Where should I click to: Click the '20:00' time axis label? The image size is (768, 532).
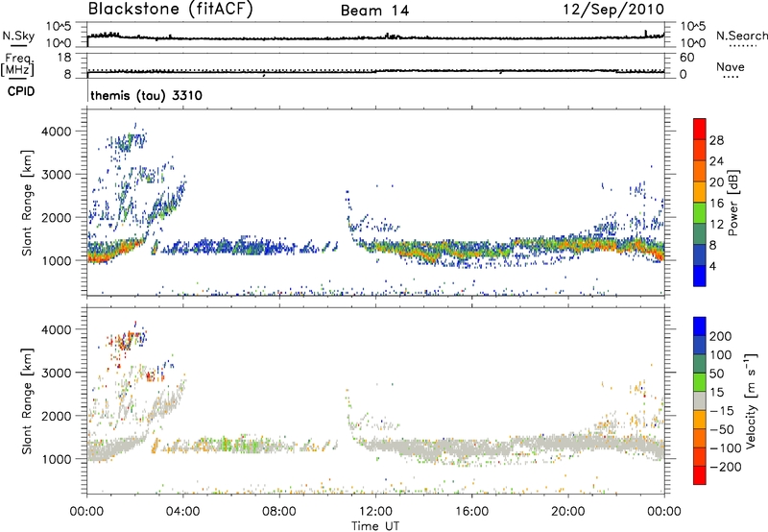coord(567,512)
